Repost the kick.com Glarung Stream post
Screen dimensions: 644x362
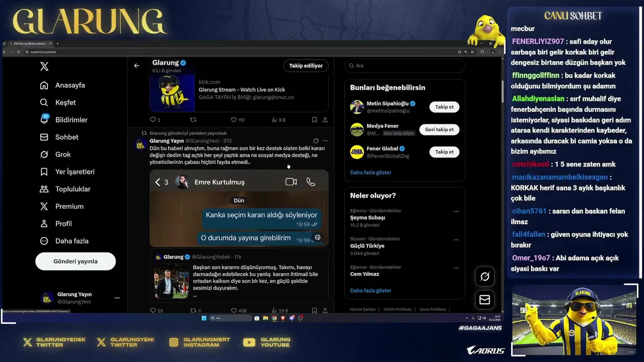(x=193, y=120)
